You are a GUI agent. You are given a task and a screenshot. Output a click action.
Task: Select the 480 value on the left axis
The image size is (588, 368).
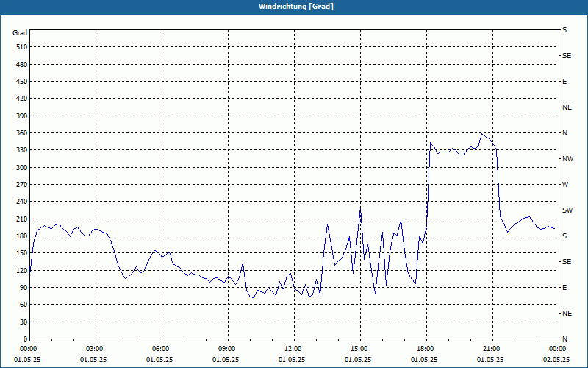[21, 65]
